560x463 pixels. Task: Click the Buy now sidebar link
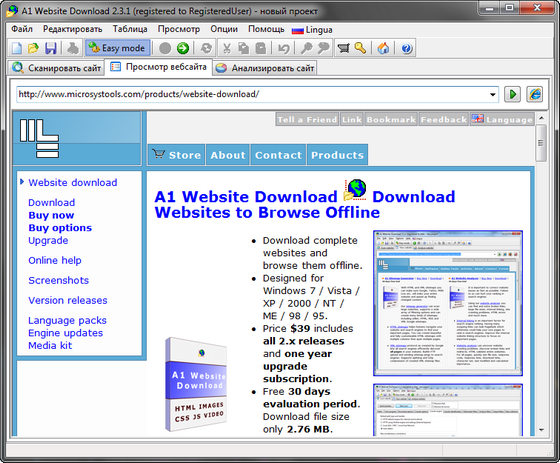pyautogui.click(x=51, y=215)
